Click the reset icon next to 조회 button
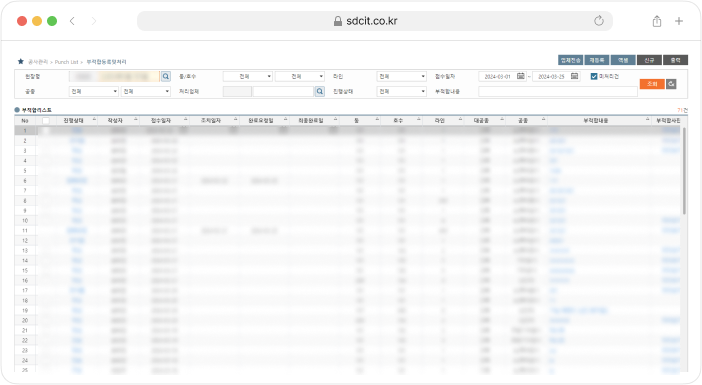The image size is (702, 385). tap(671, 84)
